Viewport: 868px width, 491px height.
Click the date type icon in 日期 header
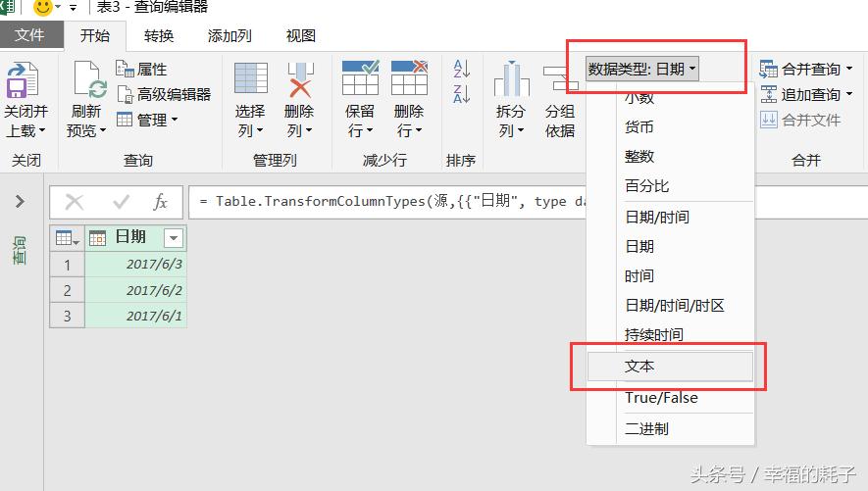97,238
